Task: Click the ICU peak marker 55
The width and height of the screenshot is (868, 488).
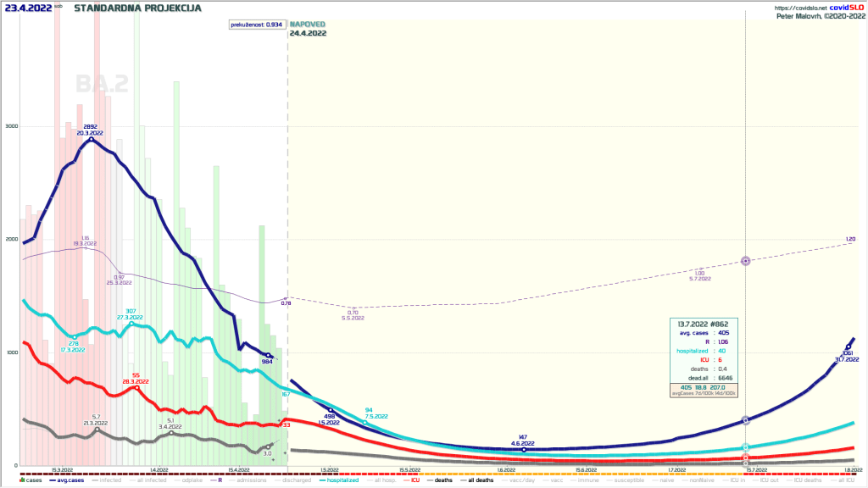Action: [x=136, y=388]
